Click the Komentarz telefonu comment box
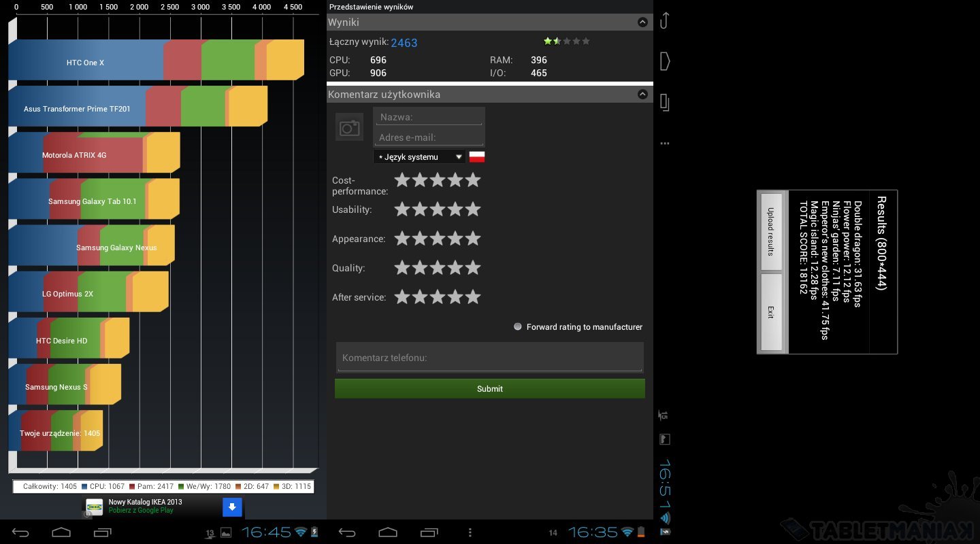980x544 pixels. point(489,358)
